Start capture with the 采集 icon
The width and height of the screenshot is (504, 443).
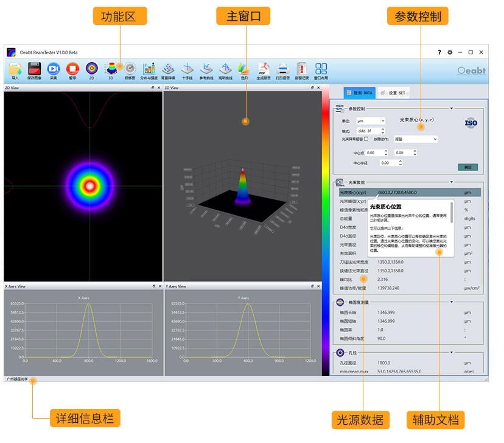[54, 70]
